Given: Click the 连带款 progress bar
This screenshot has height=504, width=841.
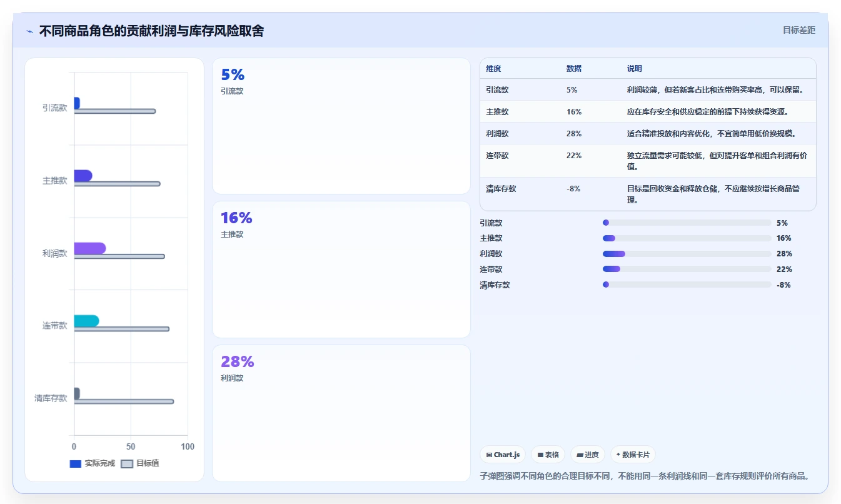Looking at the screenshot, I should (687, 270).
